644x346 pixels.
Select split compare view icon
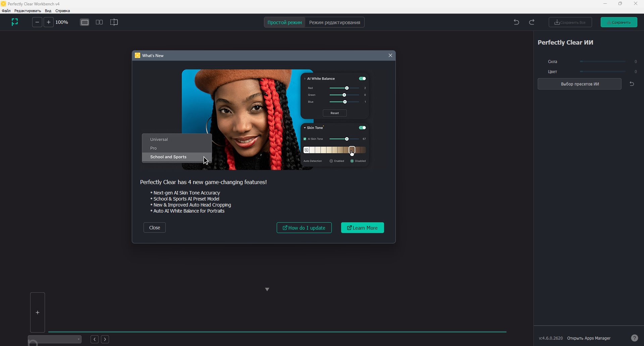click(x=114, y=22)
